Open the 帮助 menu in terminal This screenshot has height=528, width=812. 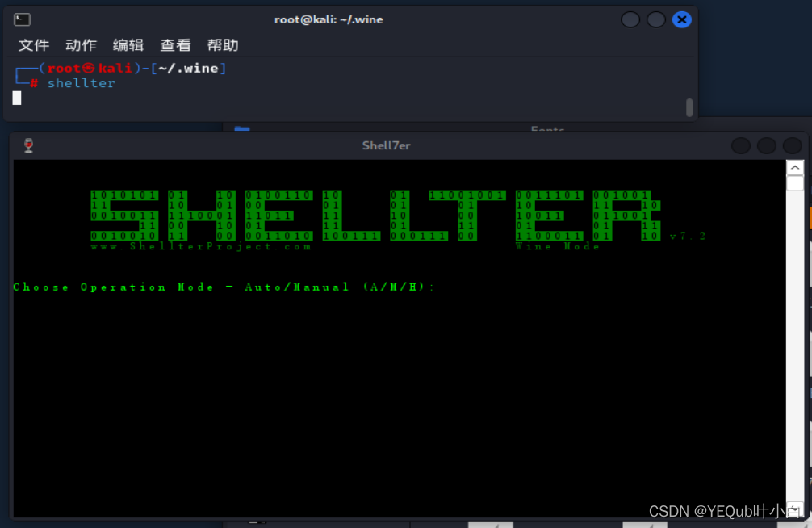pyautogui.click(x=223, y=45)
